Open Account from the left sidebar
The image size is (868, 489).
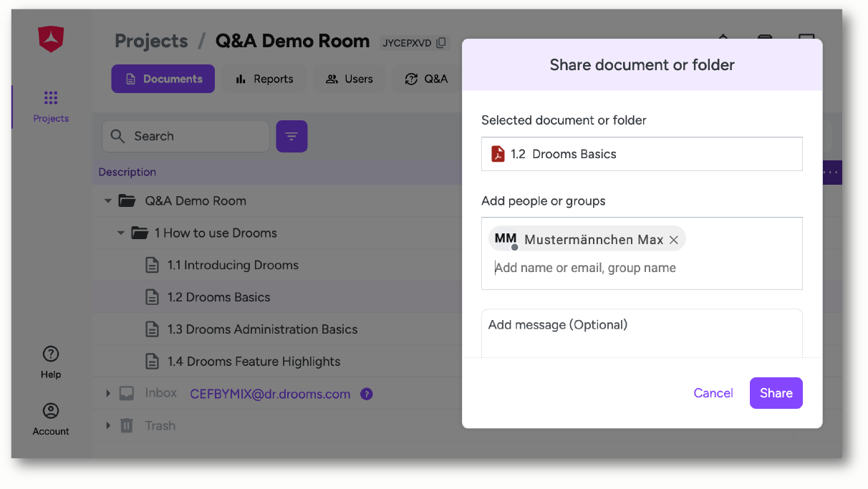51,420
